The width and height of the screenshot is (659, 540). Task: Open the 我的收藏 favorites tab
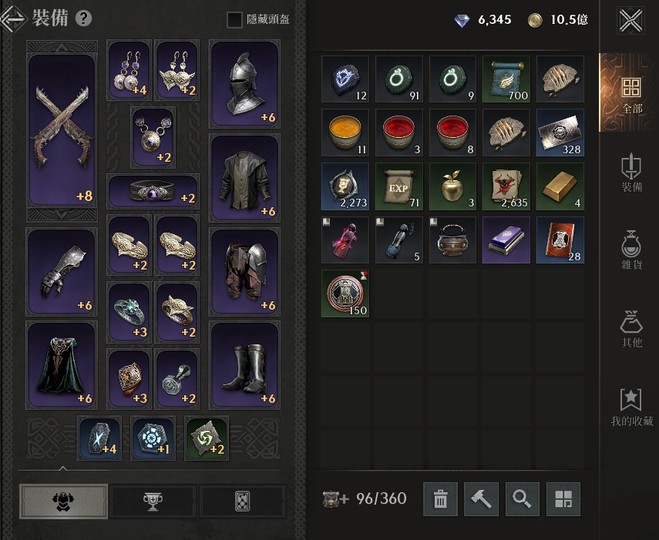pyautogui.click(x=632, y=407)
